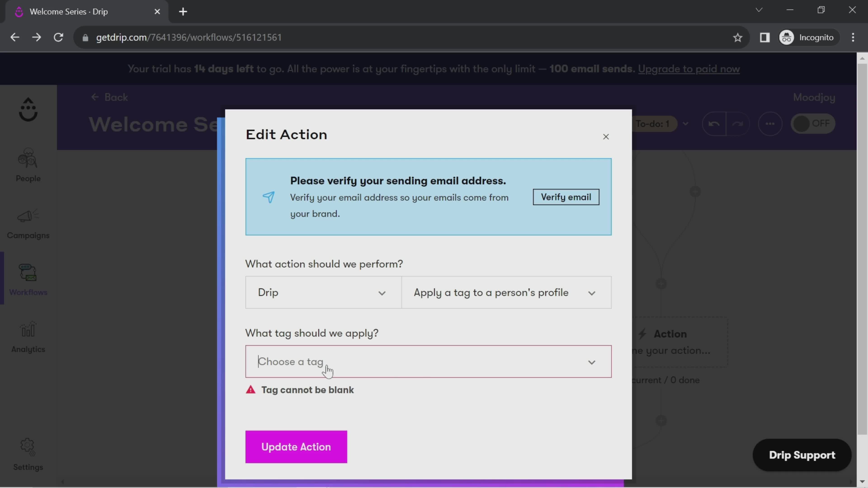
Task: Click the undo arrow control
Action: 714,123
